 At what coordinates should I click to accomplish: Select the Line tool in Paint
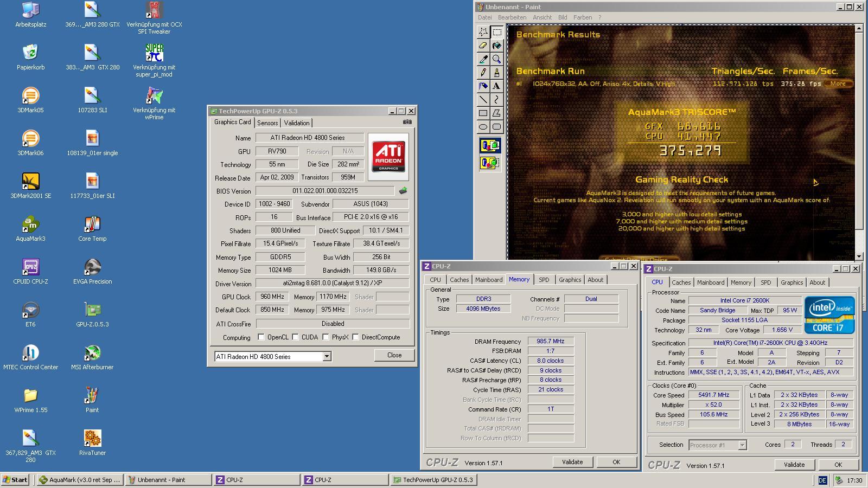tap(483, 100)
